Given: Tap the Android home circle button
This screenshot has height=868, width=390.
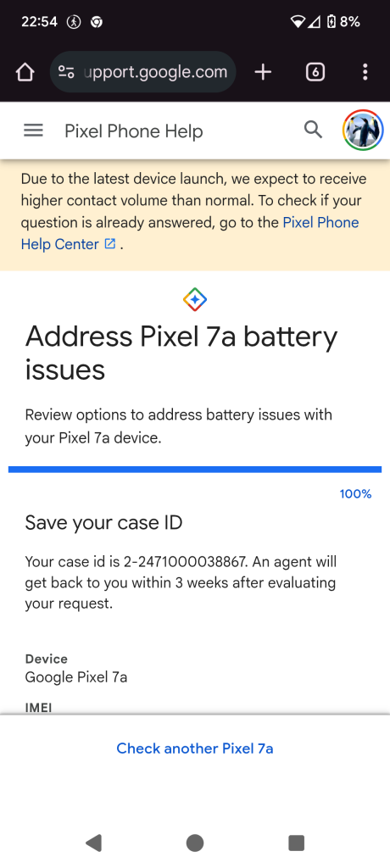Looking at the screenshot, I should (195, 843).
